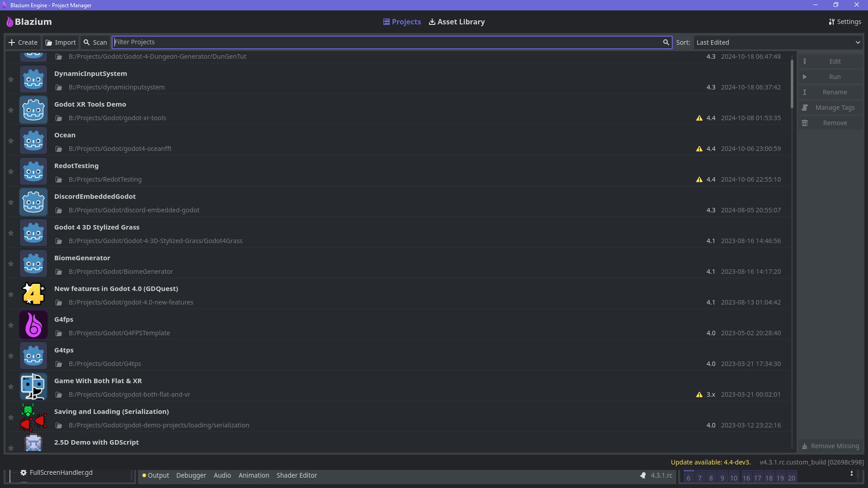Viewport: 868px width, 488px height.
Task: Open the Sort order dropdown
Action: point(858,42)
